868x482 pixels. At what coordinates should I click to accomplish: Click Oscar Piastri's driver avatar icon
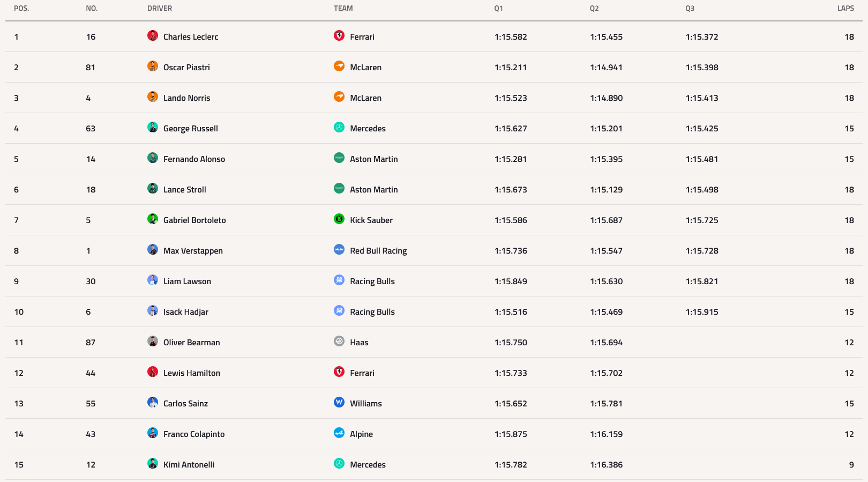coord(153,66)
